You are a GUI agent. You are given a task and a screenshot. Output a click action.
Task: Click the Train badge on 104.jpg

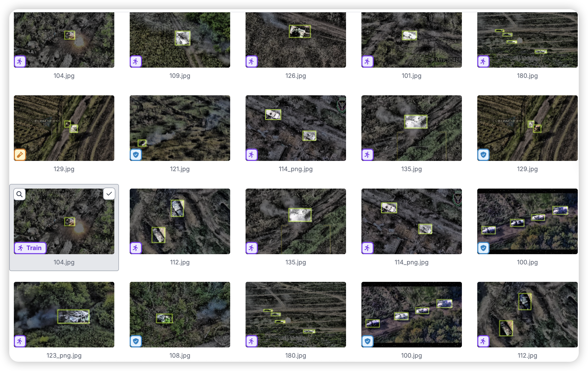click(30, 248)
